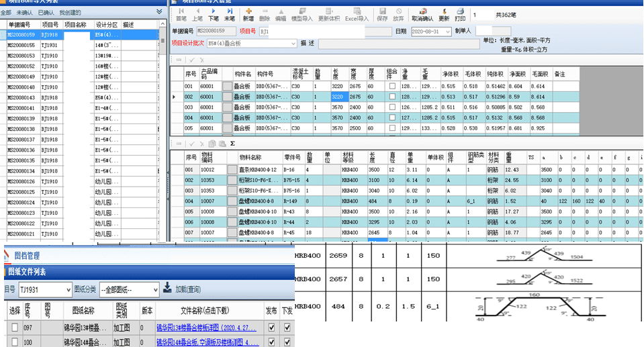This screenshot has height=347, width=644.
Task: Click the minus icon above the materials grid
Action: pos(179,144)
